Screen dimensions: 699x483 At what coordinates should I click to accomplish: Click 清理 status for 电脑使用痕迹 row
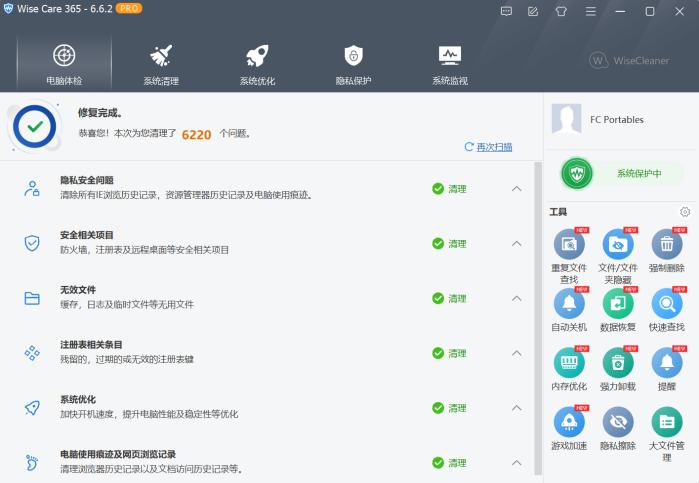pos(449,462)
